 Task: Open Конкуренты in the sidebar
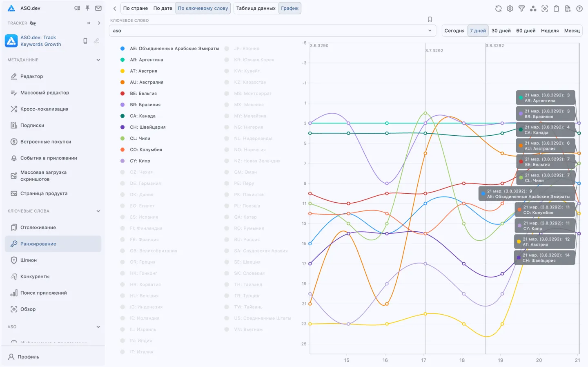35,277
